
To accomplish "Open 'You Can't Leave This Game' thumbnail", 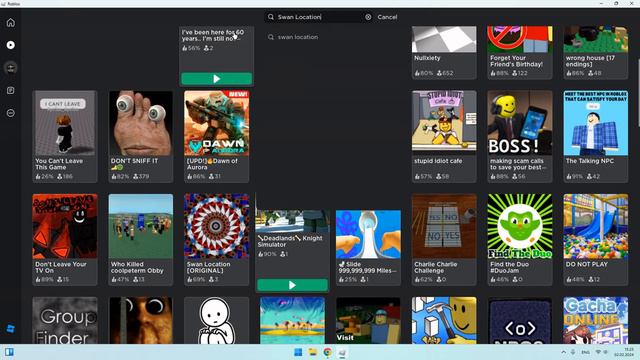I will point(64,123).
